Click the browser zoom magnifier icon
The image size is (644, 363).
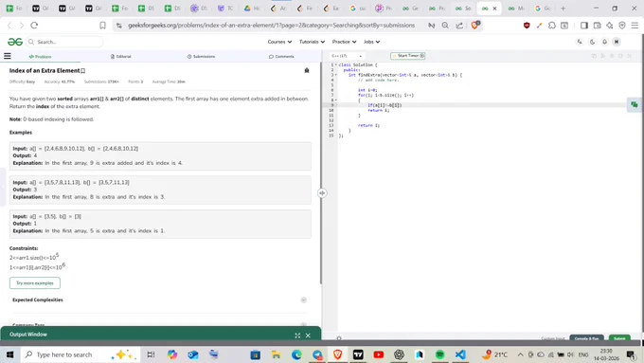click(x=445, y=26)
